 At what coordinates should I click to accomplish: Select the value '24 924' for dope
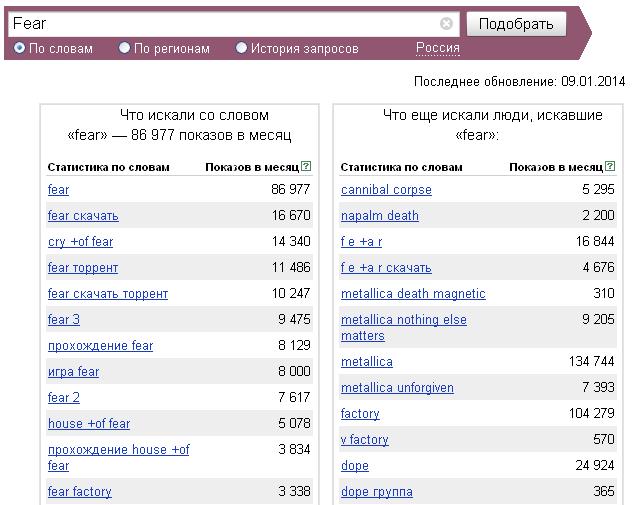point(595,465)
